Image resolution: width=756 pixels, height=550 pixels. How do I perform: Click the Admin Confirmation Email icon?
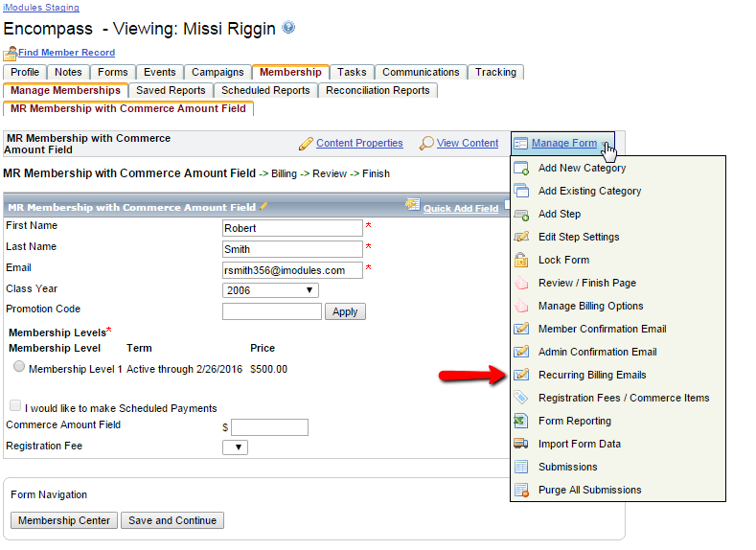(x=521, y=352)
